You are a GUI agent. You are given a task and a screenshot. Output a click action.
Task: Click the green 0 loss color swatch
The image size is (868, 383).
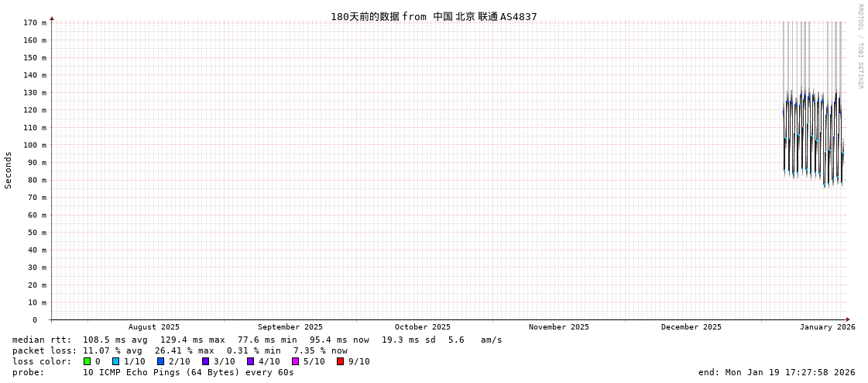coord(87,361)
